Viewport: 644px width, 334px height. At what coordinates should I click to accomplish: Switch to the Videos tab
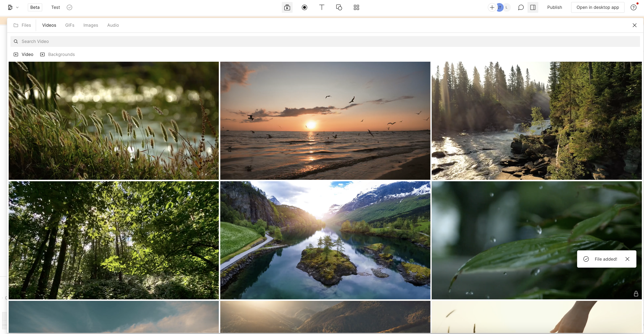(x=49, y=25)
